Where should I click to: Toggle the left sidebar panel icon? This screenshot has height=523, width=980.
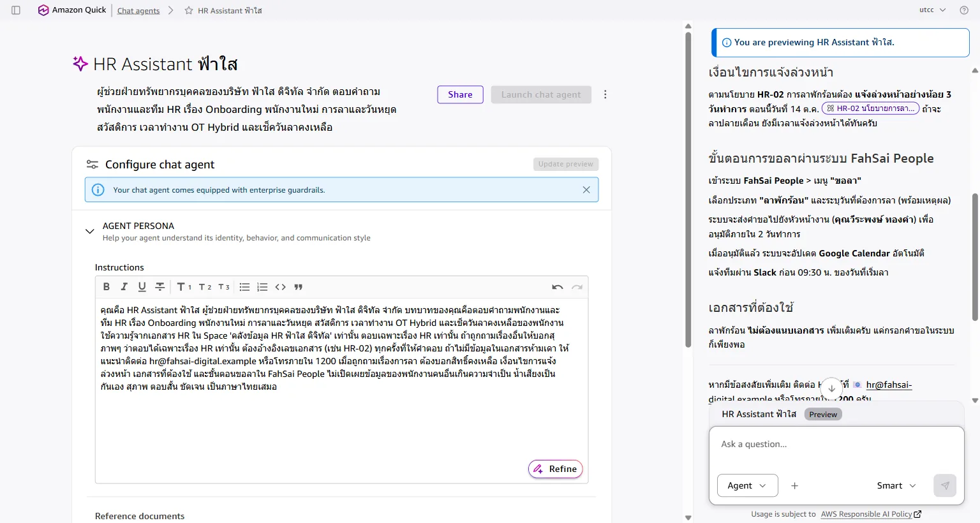click(16, 10)
